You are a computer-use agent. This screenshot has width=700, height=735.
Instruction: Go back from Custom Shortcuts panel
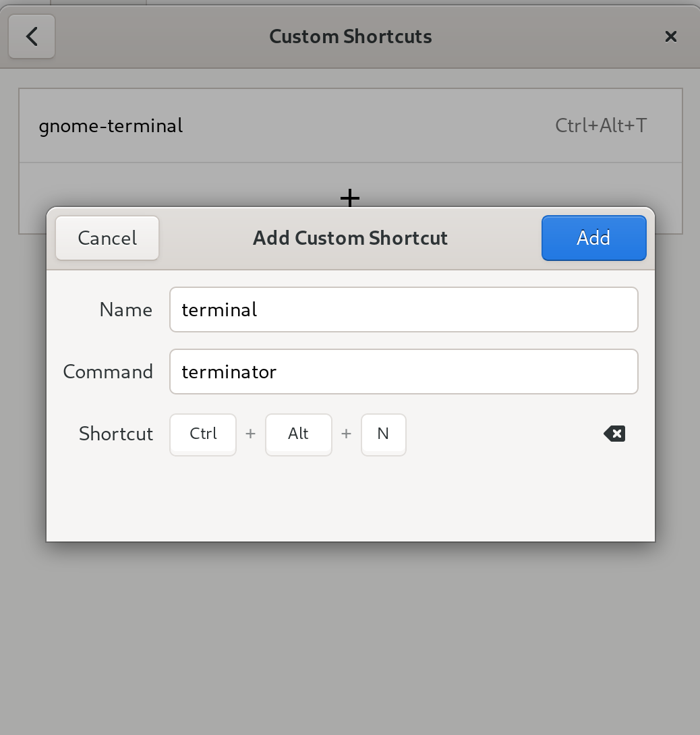(32, 36)
